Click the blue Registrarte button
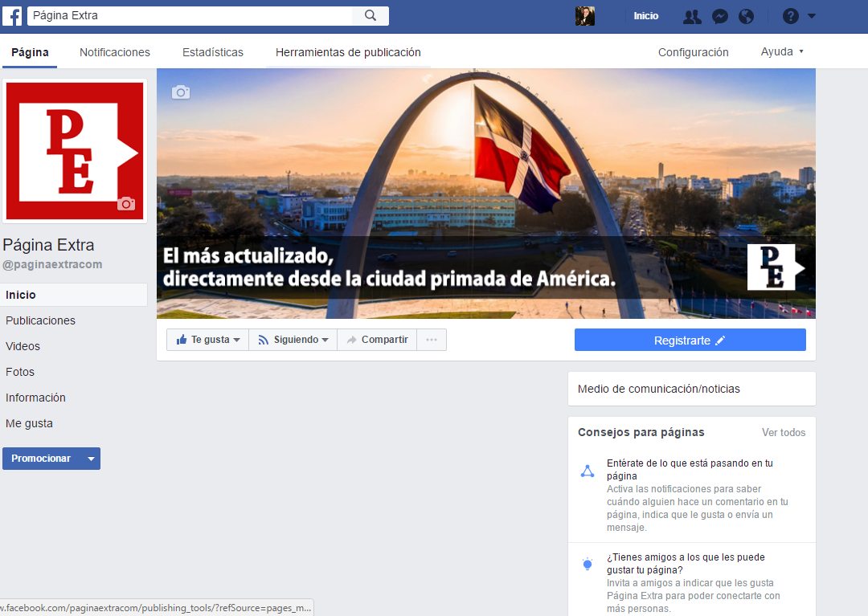This screenshot has height=616, width=868. coord(690,340)
